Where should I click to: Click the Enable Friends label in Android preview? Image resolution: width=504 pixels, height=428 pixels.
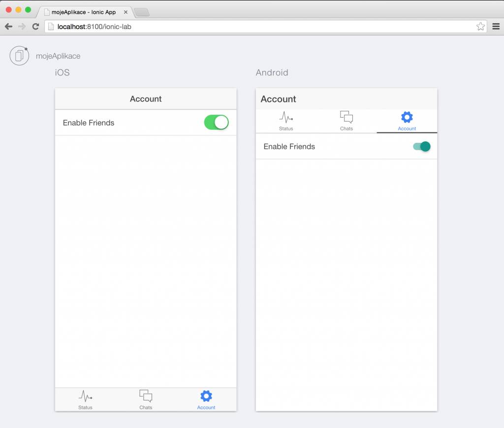coord(289,146)
